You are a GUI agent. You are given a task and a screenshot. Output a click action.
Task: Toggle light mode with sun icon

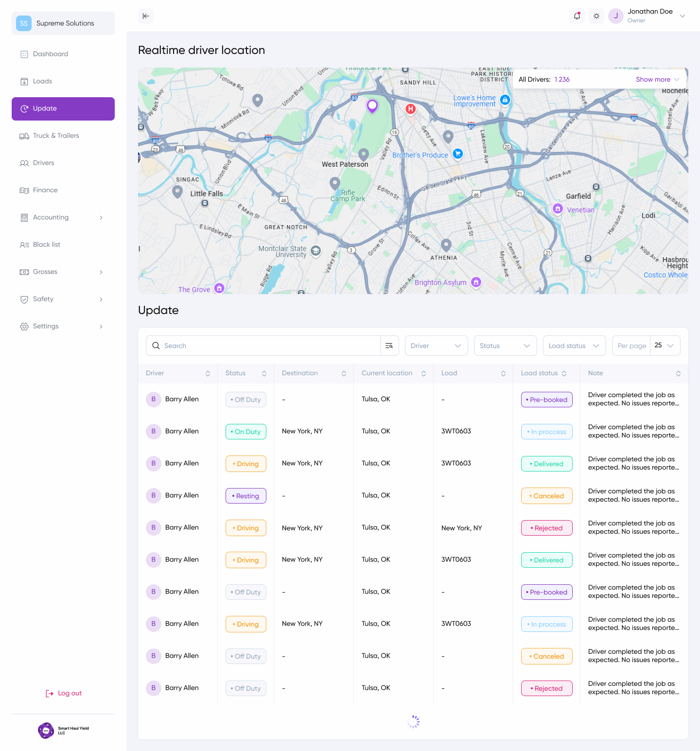coord(596,16)
